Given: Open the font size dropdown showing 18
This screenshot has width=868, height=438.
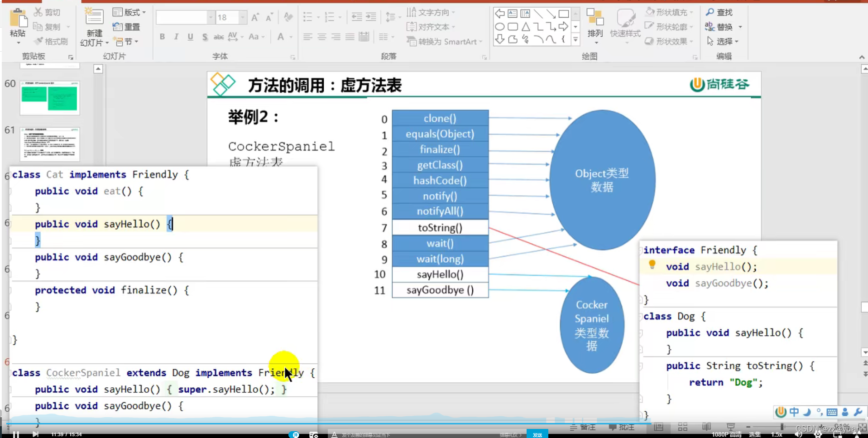Looking at the screenshot, I should click(x=243, y=18).
